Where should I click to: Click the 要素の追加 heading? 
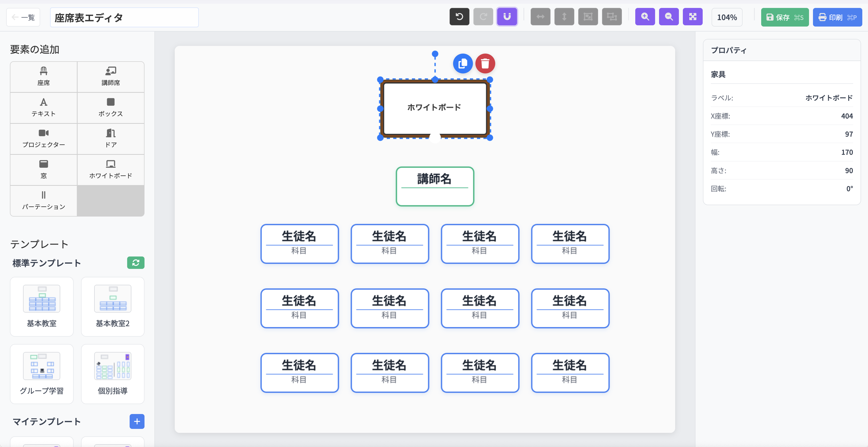[35, 50]
